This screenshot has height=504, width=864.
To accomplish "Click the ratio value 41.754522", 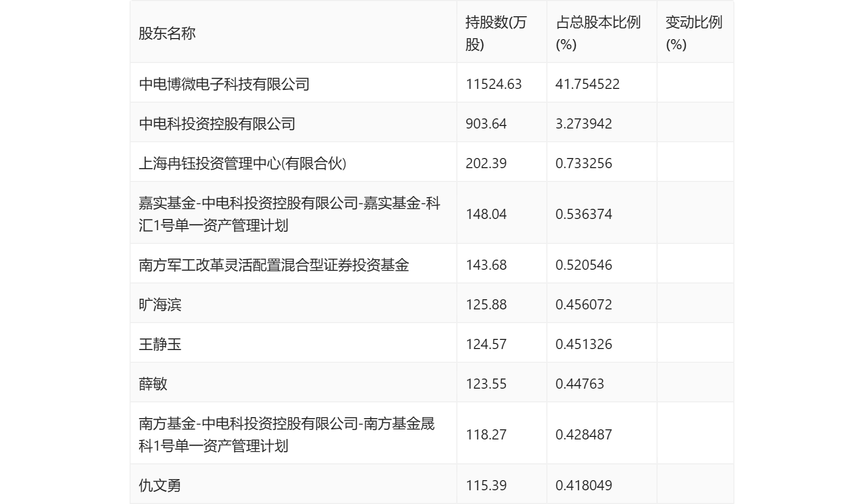I will click(588, 84).
